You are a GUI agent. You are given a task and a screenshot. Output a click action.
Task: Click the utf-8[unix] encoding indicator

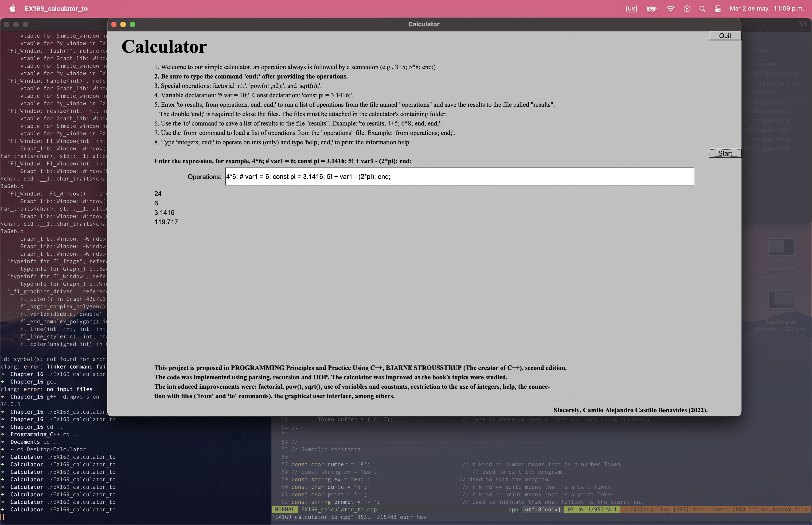click(x=543, y=509)
